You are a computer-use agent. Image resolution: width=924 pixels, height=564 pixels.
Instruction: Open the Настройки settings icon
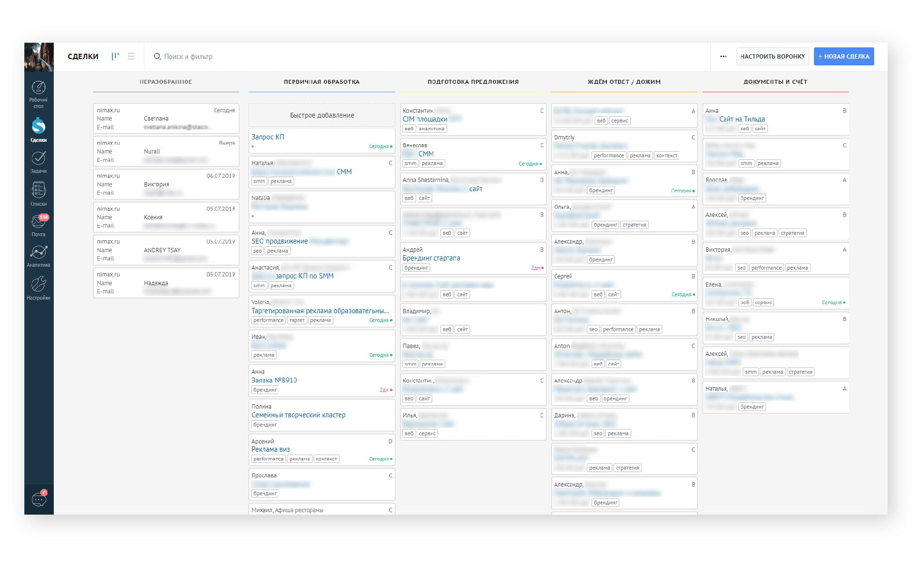[38, 284]
